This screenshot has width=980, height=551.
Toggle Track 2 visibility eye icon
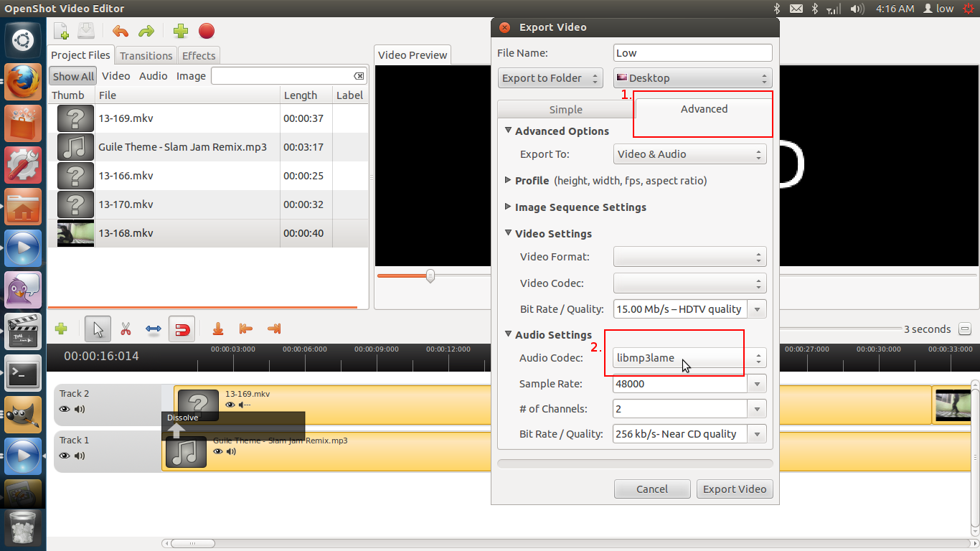pyautogui.click(x=65, y=409)
